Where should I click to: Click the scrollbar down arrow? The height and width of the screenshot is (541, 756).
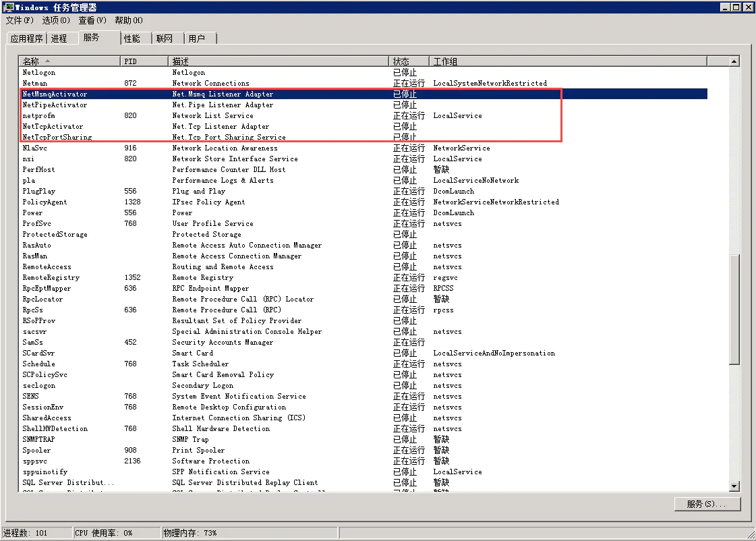(734, 486)
